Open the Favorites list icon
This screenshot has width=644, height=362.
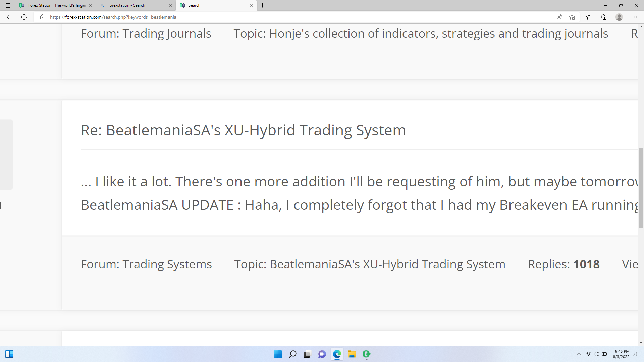click(x=589, y=17)
